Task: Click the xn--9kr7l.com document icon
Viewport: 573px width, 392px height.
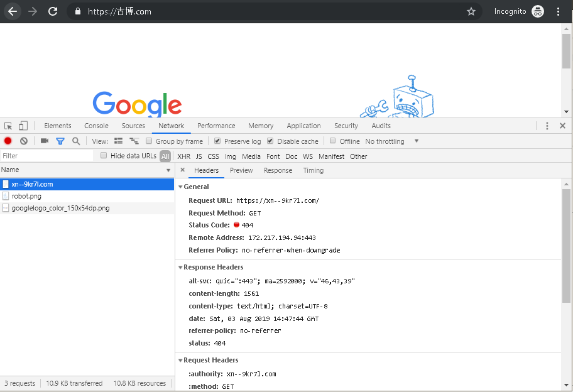Action: coord(6,184)
